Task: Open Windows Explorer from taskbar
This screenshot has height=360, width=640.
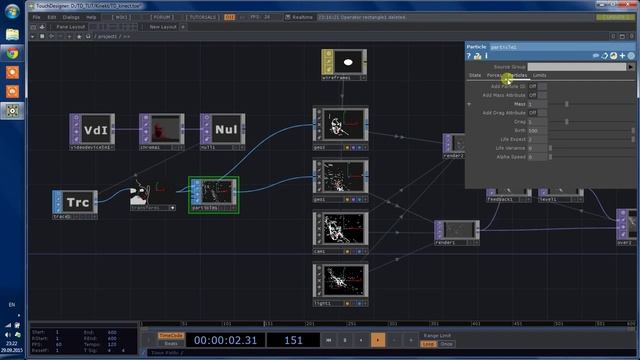Action: pyautogui.click(x=12, y=34)
